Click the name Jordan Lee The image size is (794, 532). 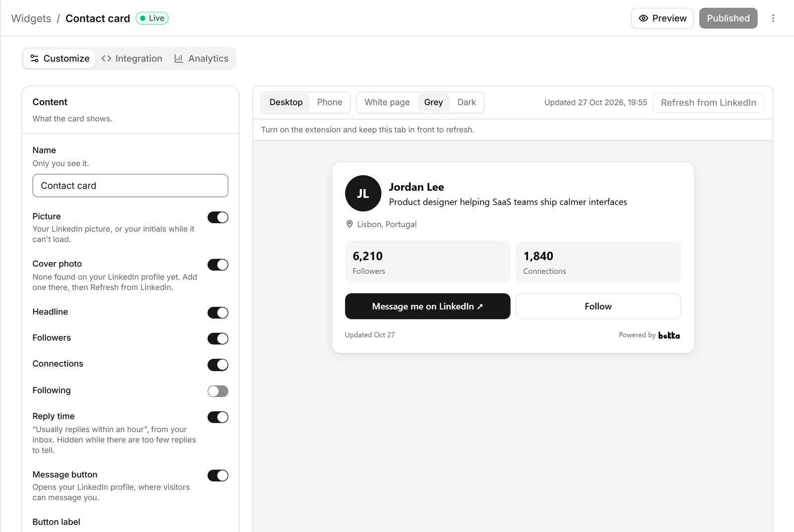[x=416, y=187]
